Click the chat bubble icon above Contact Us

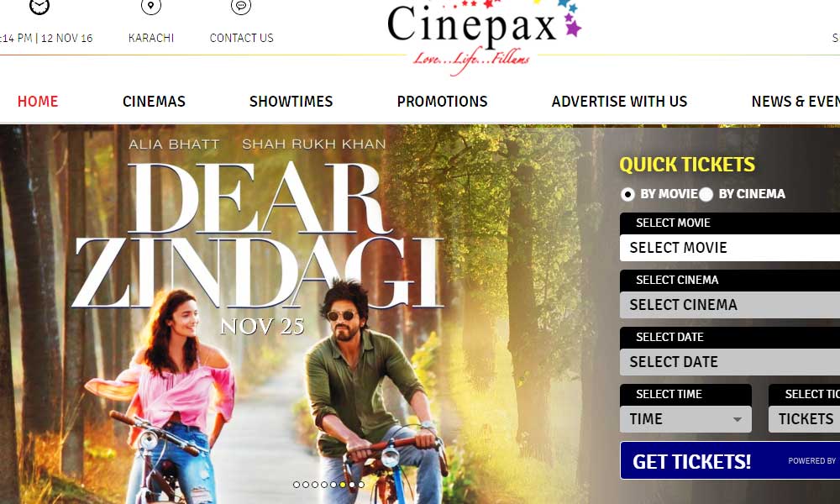click(x=241, y=6)
